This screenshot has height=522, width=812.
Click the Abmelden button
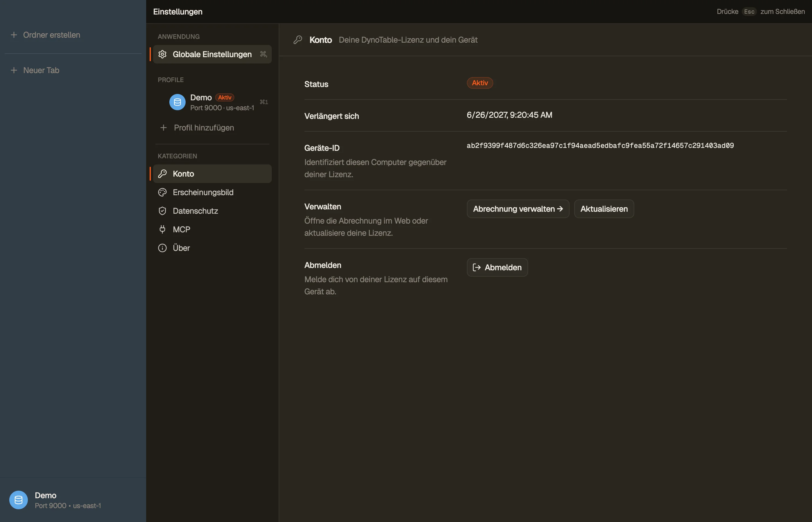(x=497, y=267)
